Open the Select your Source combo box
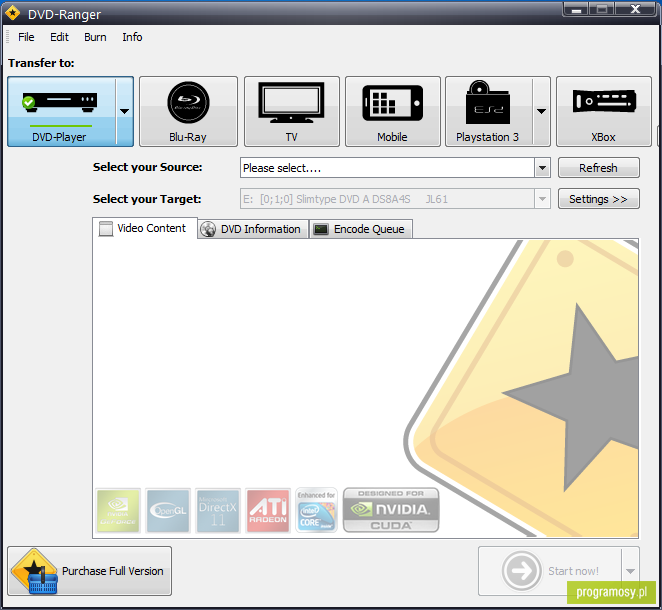 point(542,168)
